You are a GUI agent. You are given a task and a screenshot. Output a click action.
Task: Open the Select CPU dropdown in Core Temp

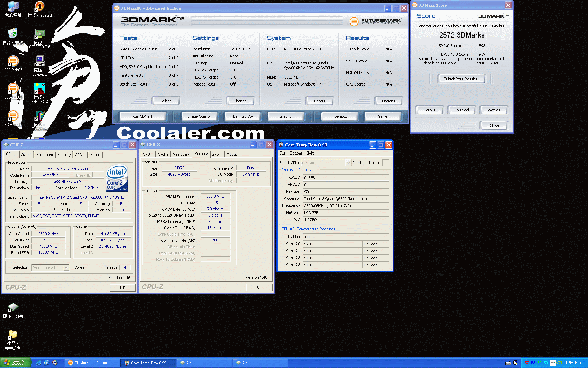[x=348, y=163]
